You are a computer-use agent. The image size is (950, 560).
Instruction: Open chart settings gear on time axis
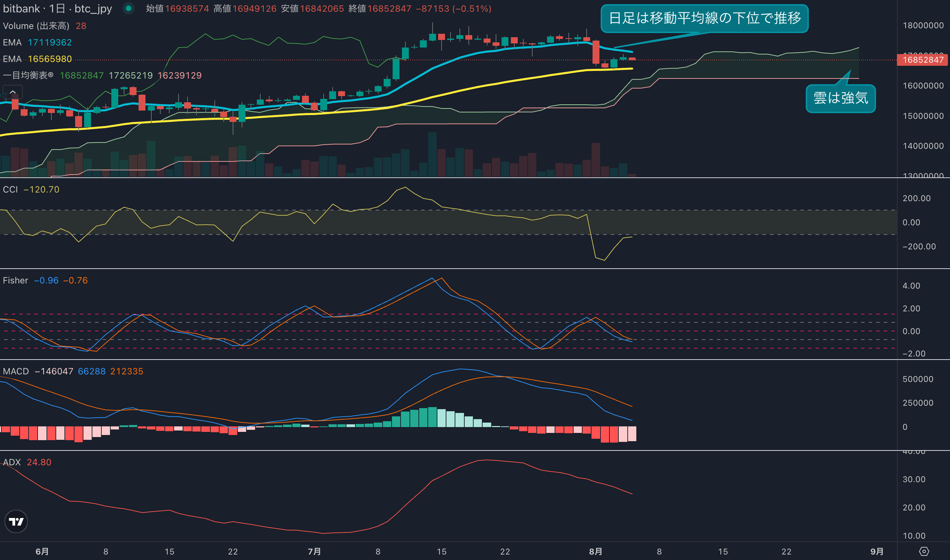coord(923,551)
